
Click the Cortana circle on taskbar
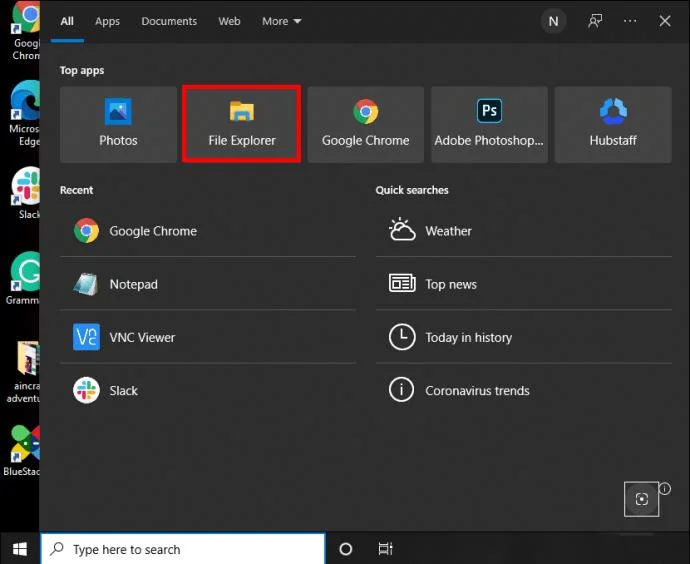tap(346, 549)
